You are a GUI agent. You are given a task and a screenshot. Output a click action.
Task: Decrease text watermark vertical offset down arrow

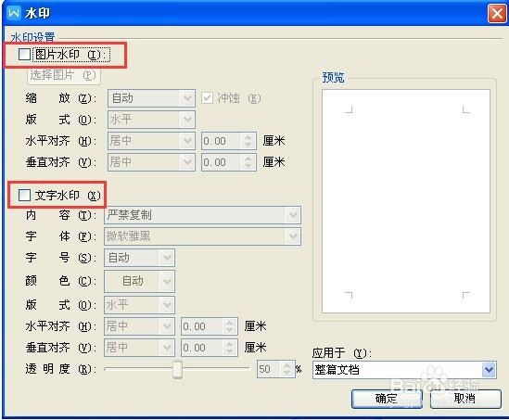[x=230, y=351]
